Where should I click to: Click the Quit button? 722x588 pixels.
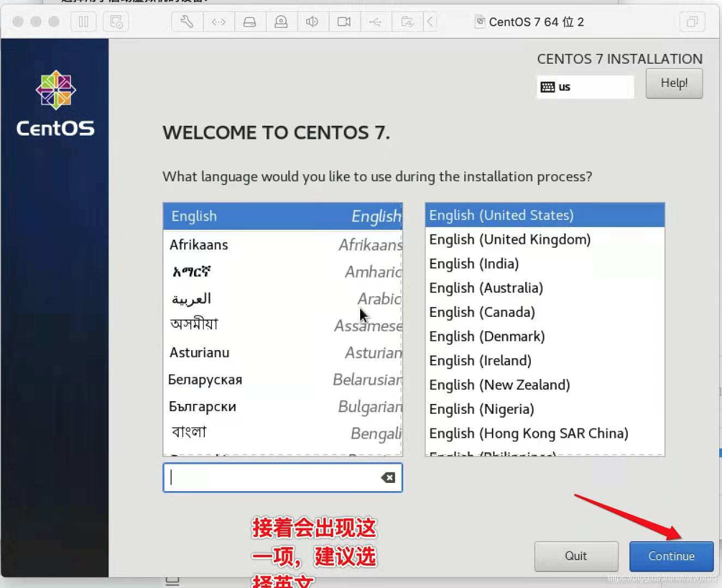coord(576,556)
